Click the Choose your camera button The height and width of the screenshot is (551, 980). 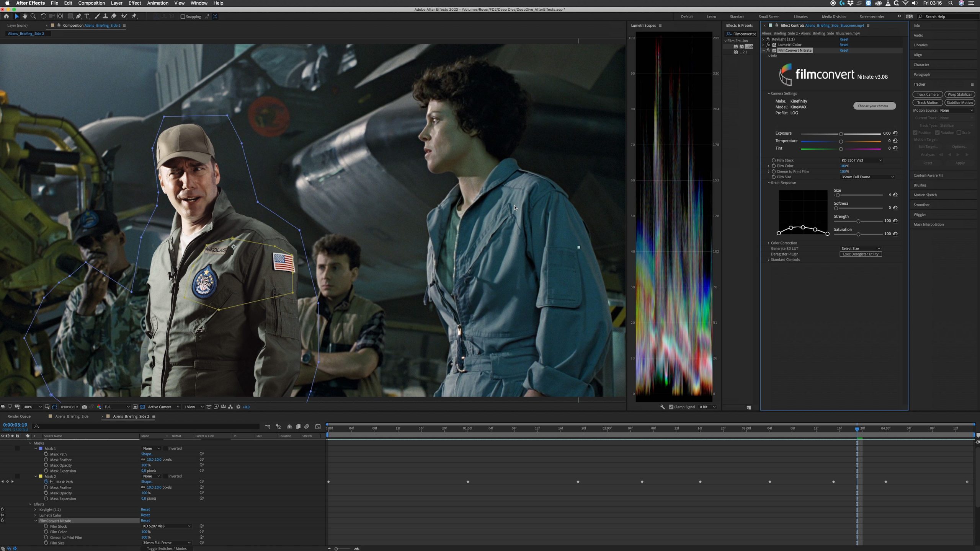click(x=874, y=106)
